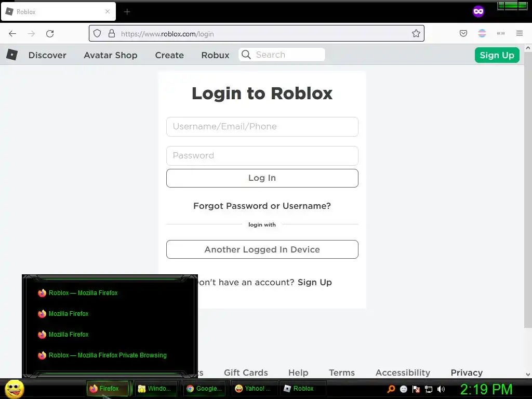This screenshot has width=532, height=399.
Task: Open the Firefox hamburger menu
Action: click(520, 33)
